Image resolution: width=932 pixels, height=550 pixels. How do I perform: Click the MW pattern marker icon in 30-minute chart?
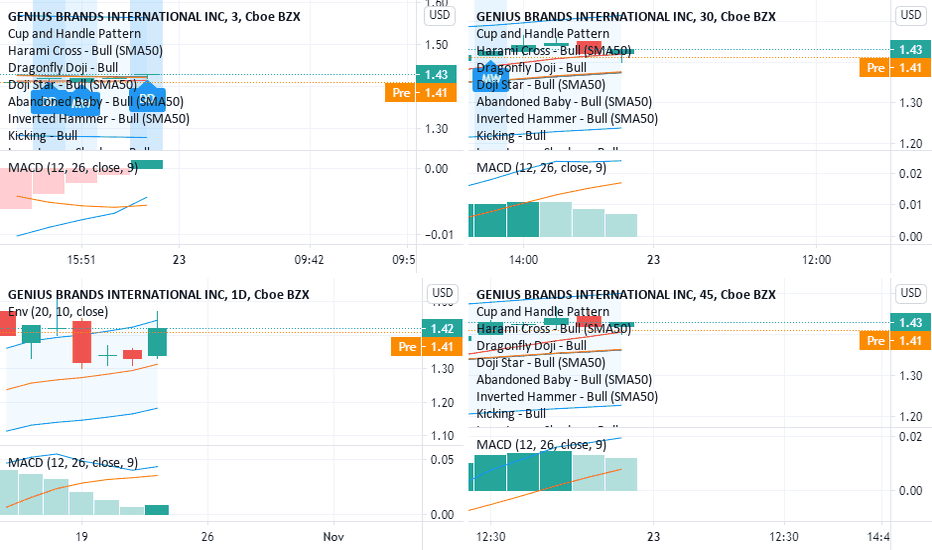(x=492, y=75)
